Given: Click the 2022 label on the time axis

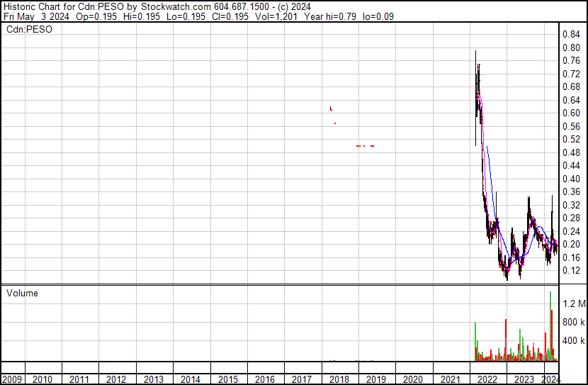Looking at the screenshot, I should pos(487,379).
